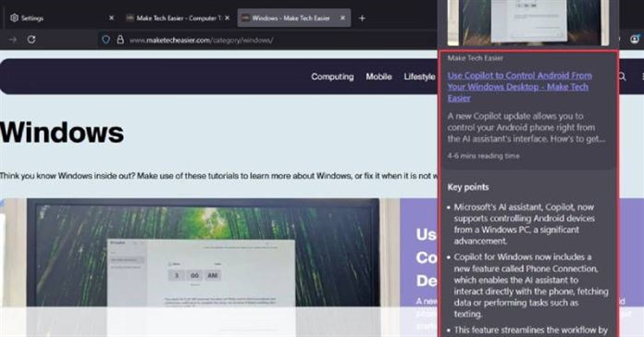Select the Windows - Make Tech Easier tab

(x=293, y=19)
